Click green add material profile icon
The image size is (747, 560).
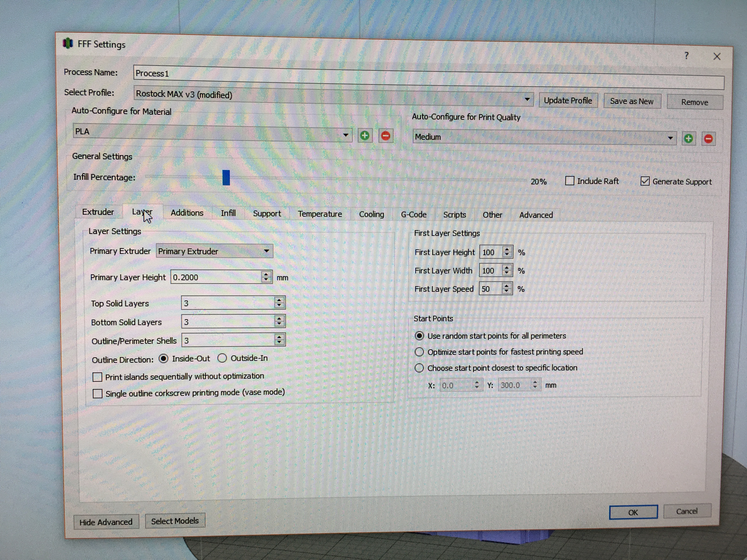(x=364, y=136)
